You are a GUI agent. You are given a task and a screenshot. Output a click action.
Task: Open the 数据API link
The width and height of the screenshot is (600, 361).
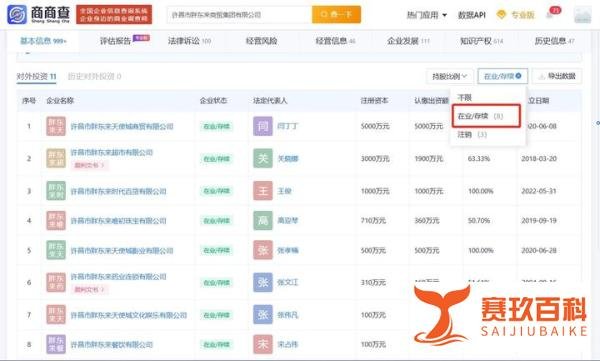[471, 15]
